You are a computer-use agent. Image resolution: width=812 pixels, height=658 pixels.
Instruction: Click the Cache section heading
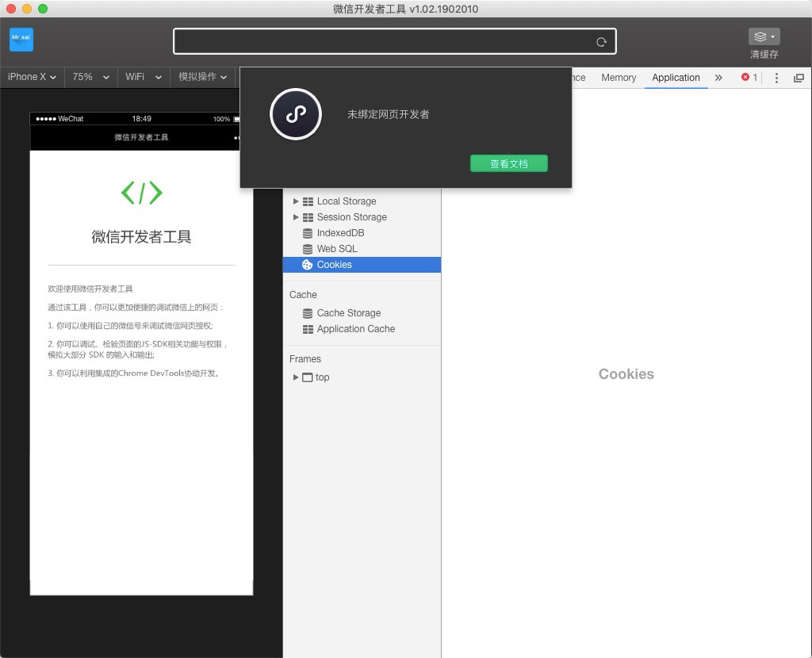[303, 295]
